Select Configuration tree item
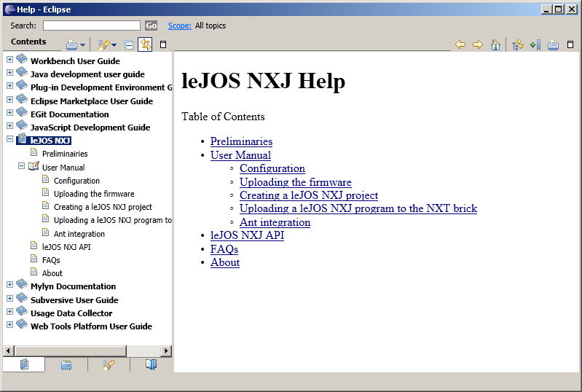This screenshot has height=392, width=582. pyautogui.click(x=76, y=181)
